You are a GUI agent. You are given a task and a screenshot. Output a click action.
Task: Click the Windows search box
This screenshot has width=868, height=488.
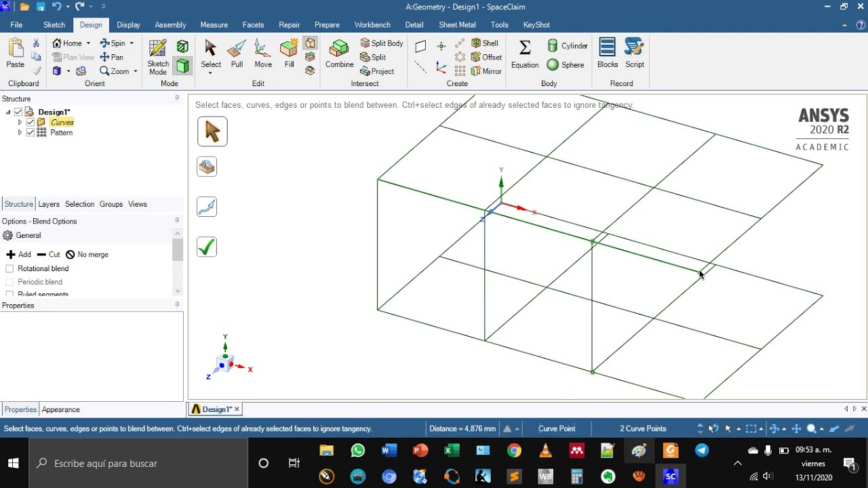tap(138, 464)
